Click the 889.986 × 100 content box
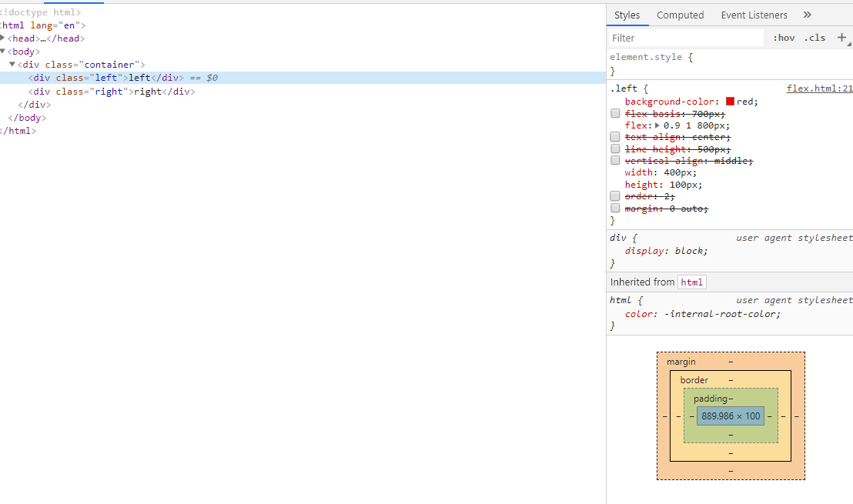 [731, 416]
